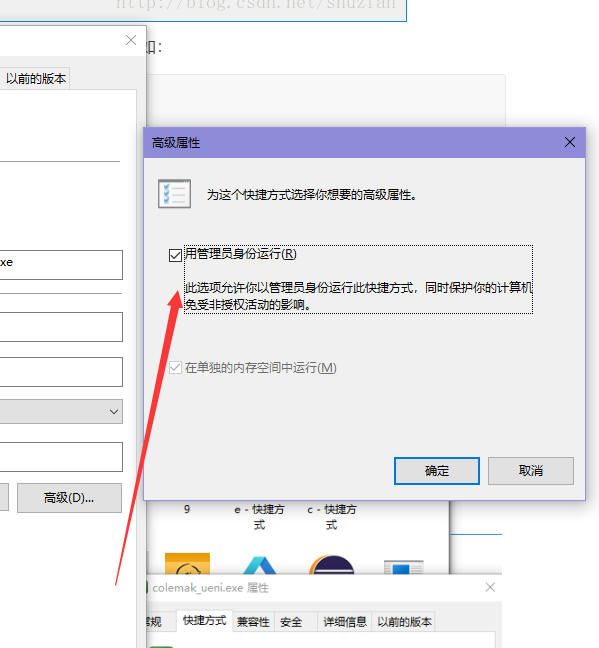Close the left properties window

point(131,40)
